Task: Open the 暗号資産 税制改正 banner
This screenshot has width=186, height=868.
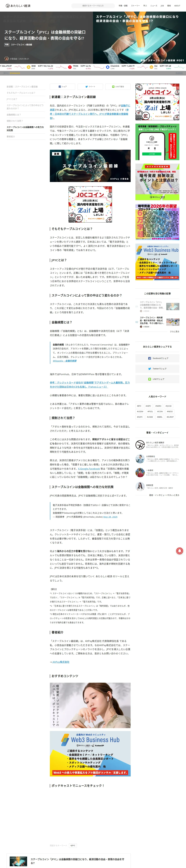Action: coord(157,182)
